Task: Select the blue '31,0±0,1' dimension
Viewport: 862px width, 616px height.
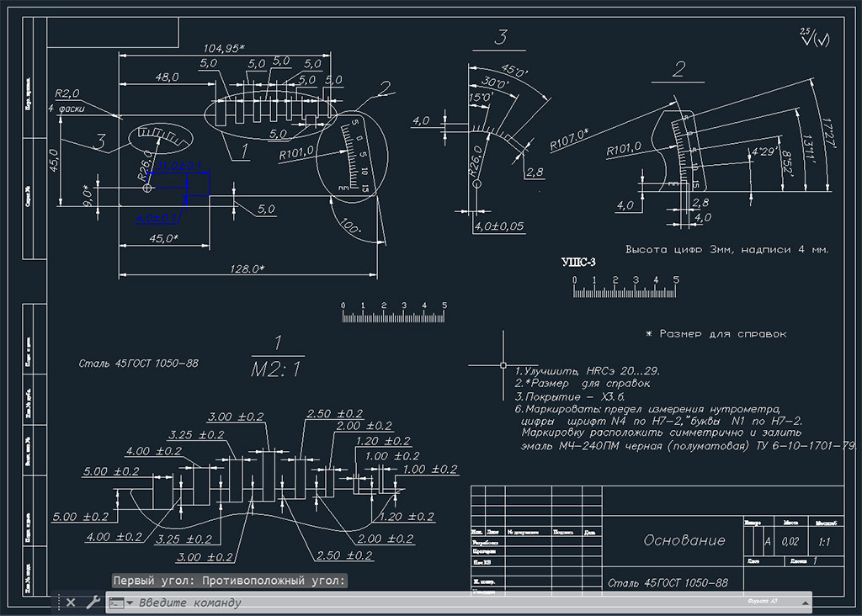Action: 178,166
